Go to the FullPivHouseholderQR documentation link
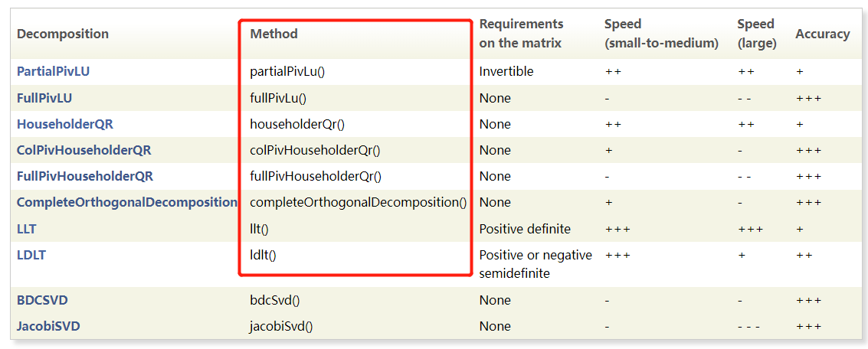This screenshot has width=868, height=349. [85, 176]
